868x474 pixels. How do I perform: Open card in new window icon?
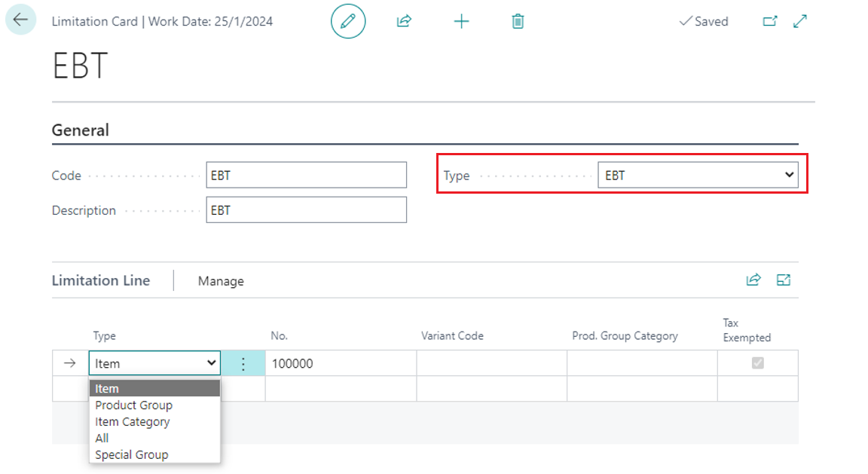pyautogui.click(x=769, y=21)
